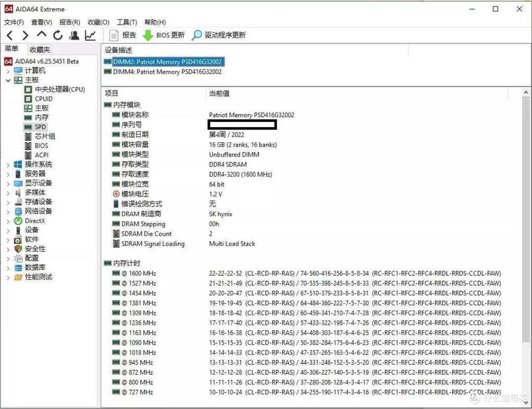532x409 pixels.
Task: Collapse the 主板 top-level tree node
Action: pyautogui.click(x=8, y=80)
